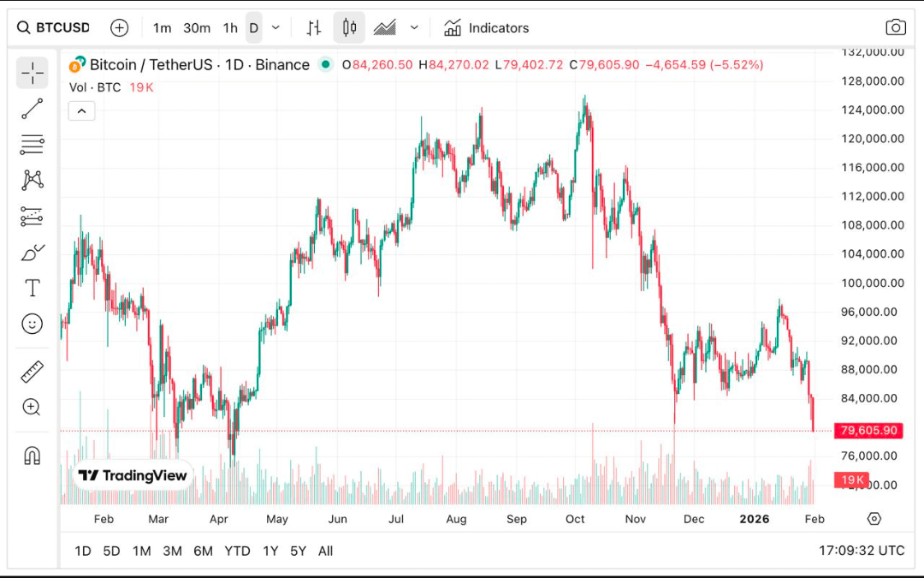Click the 19K volume axis label

tap(851, 480)
